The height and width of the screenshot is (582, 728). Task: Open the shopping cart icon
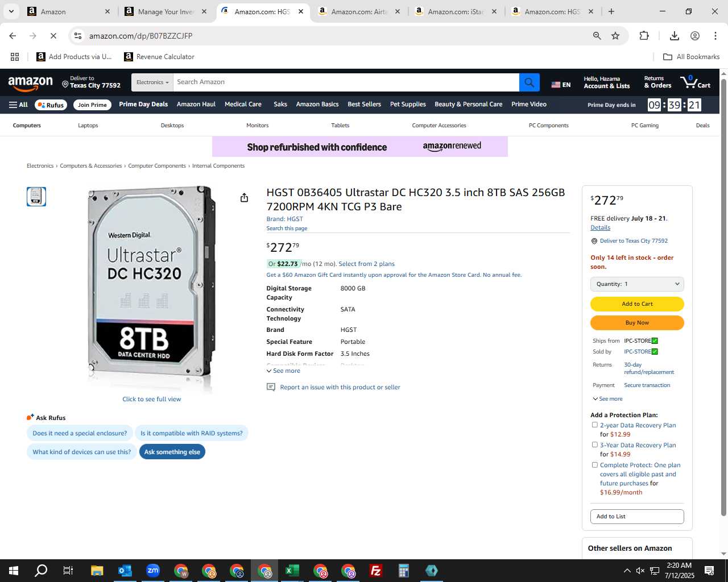696,82
